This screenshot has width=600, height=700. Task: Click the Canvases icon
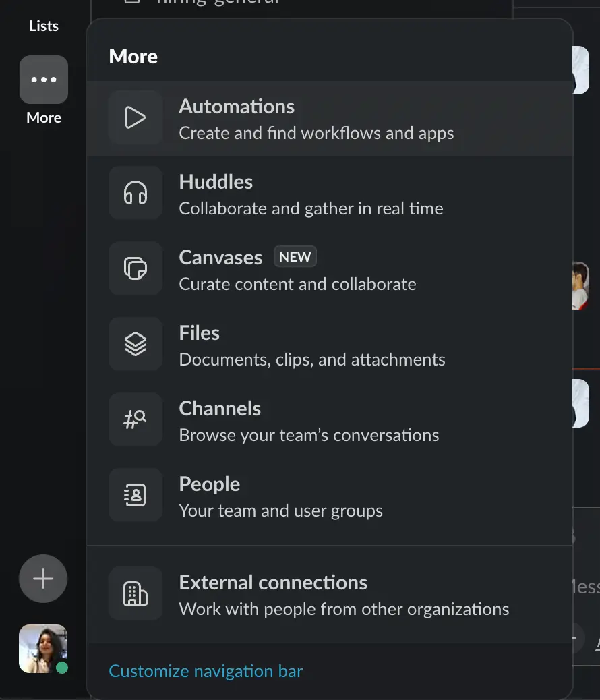pos(136,268)
